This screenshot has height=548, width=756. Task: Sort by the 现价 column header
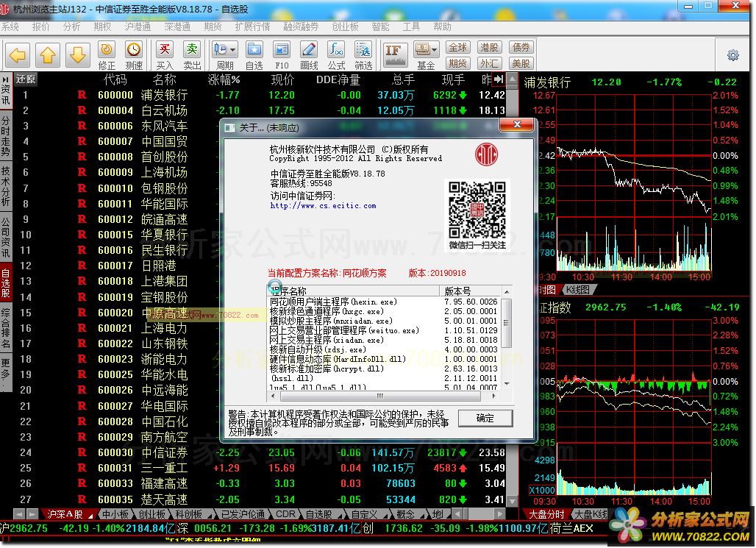point(282,79)
